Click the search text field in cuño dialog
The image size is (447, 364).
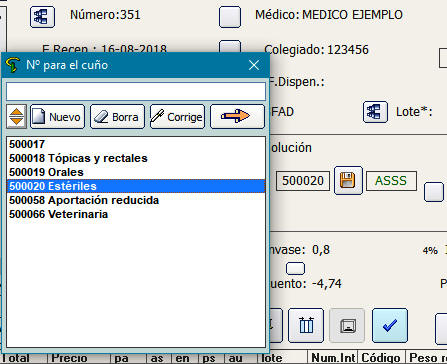pyautogui.click(x=136, y=91)
